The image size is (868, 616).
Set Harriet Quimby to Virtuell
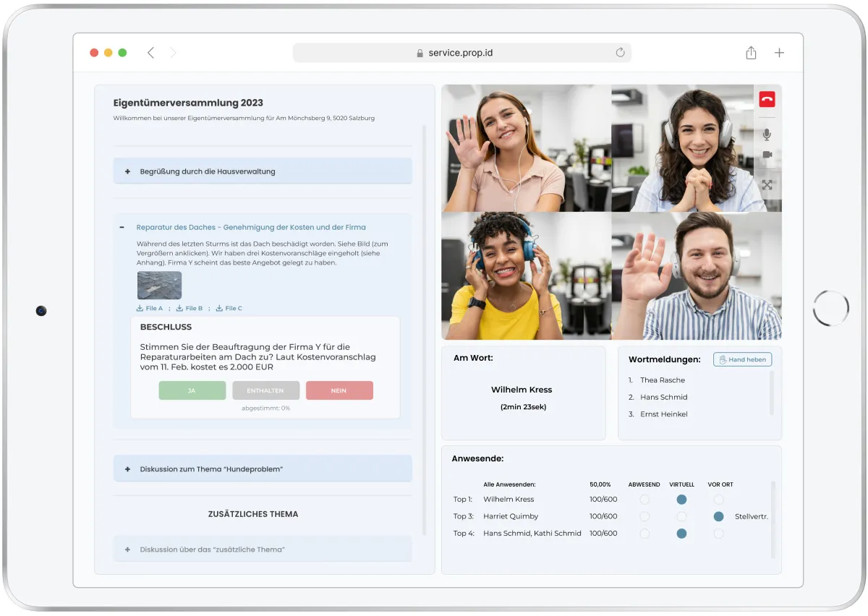click(681, 517)
